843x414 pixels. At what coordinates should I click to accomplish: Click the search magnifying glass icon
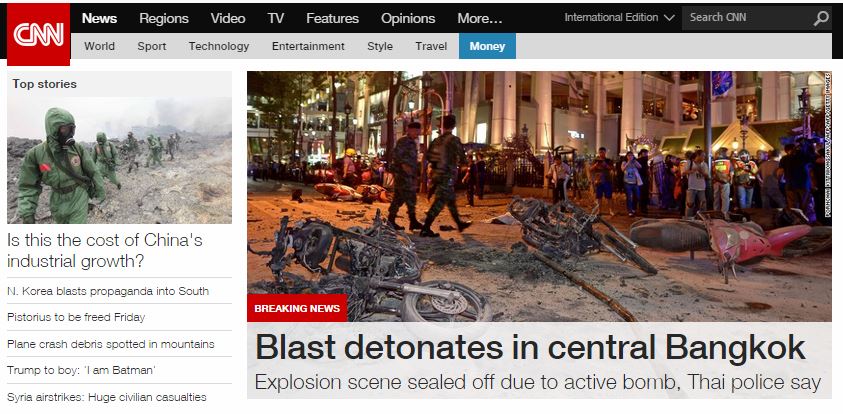click(820, 18)
